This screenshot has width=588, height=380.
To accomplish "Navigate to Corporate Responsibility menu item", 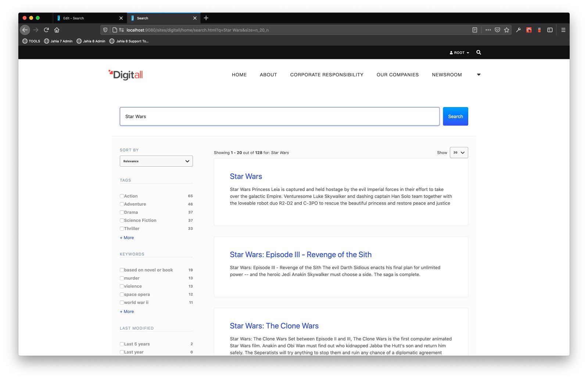I will [326, 75].
